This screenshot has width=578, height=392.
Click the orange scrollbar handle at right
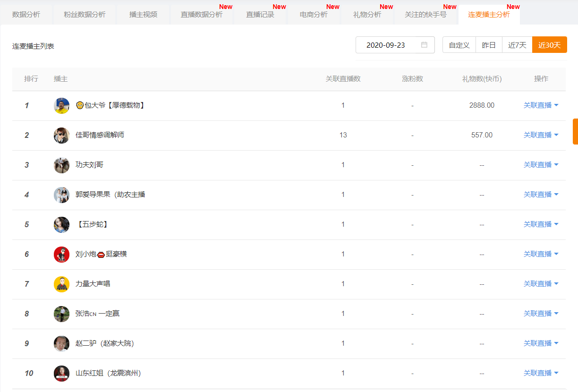575,131
